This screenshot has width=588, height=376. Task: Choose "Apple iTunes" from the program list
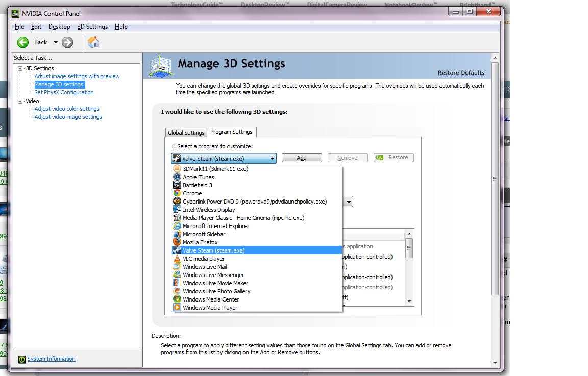(x=257, y=177)
